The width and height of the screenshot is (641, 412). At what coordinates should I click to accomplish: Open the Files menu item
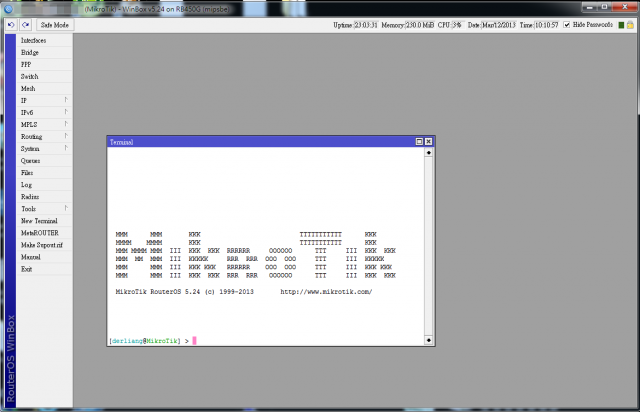click(x=44, y=173)
